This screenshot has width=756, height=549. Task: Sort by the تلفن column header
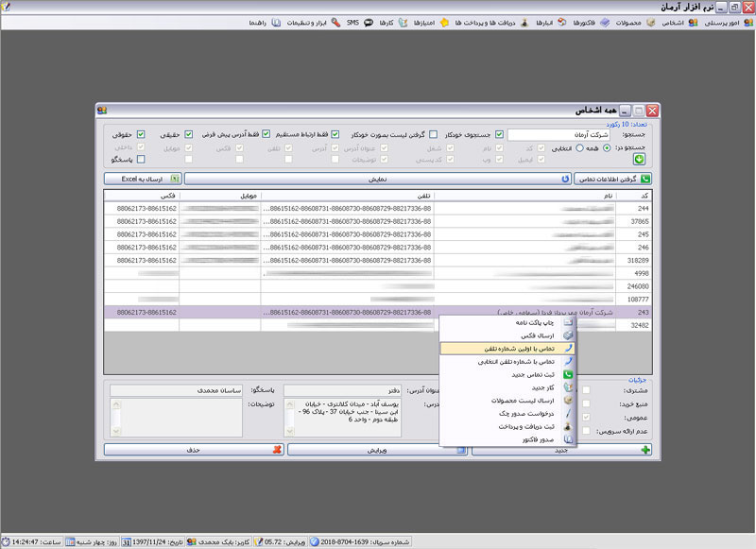(348, 196)
